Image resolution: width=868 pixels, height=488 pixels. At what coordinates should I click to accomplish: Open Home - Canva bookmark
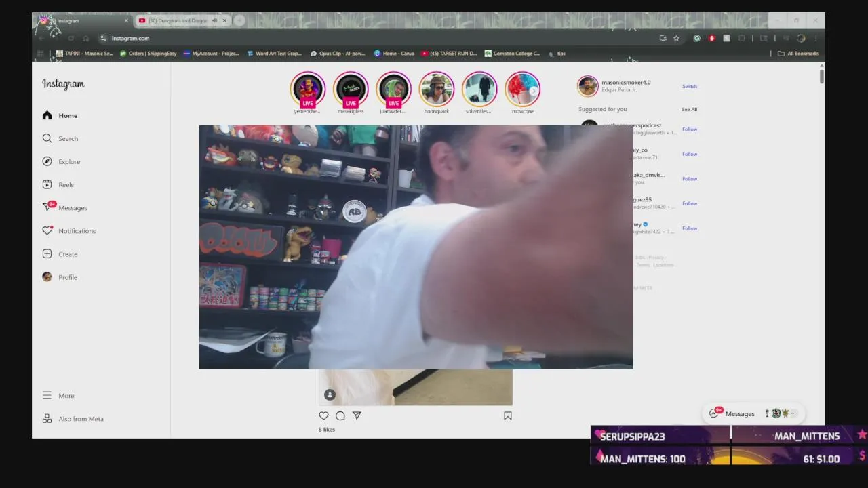pyautogui.click(x=394, y=54)
